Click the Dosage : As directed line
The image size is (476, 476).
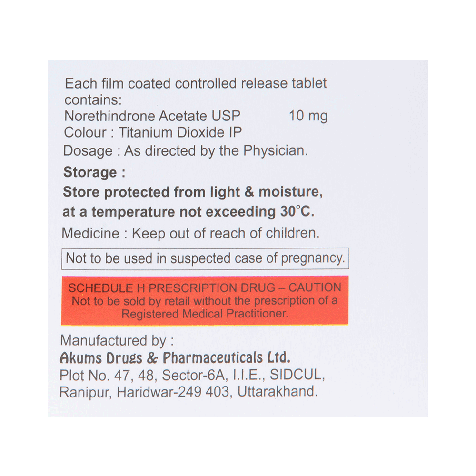[186, 151]
